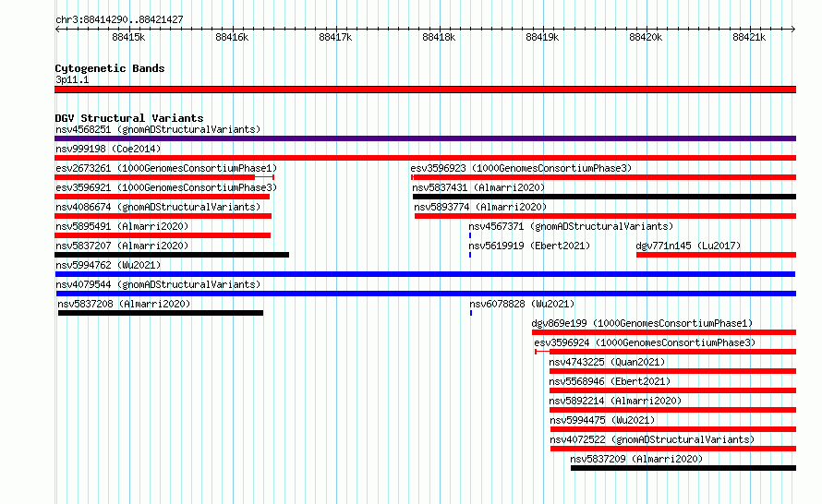The width and height of the screenshot is (822, 504).
Task: Open nsv5619919 (Ebert2021) label
Action: pyautogui.click(x=529, y=246)
